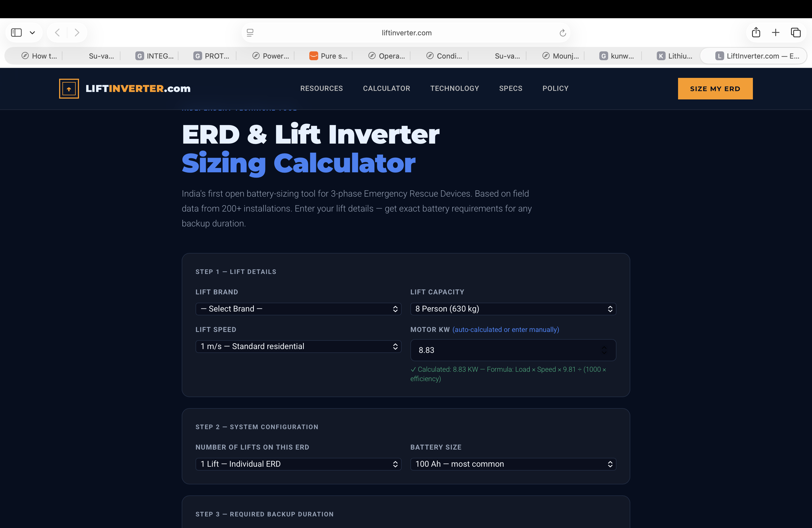
Task: Click 'STEP 2 — SYSTEM CONFIGURATION' label
Action: coord(257,427)
